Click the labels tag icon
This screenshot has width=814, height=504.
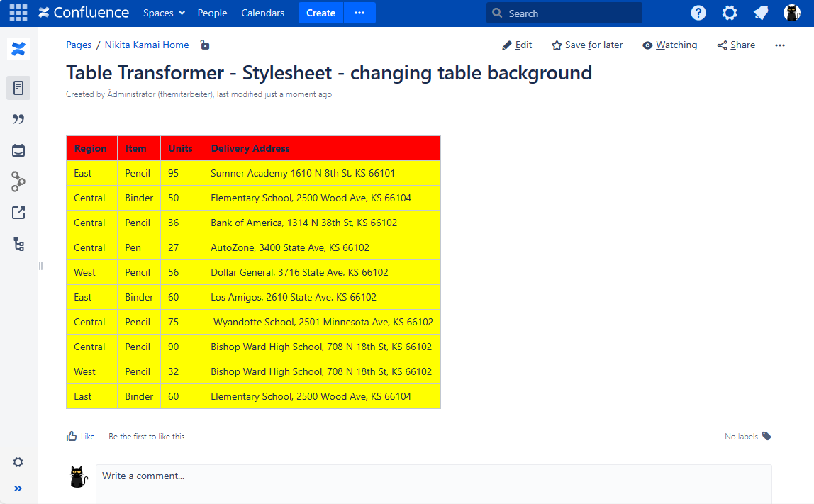(x=766, y=436)
